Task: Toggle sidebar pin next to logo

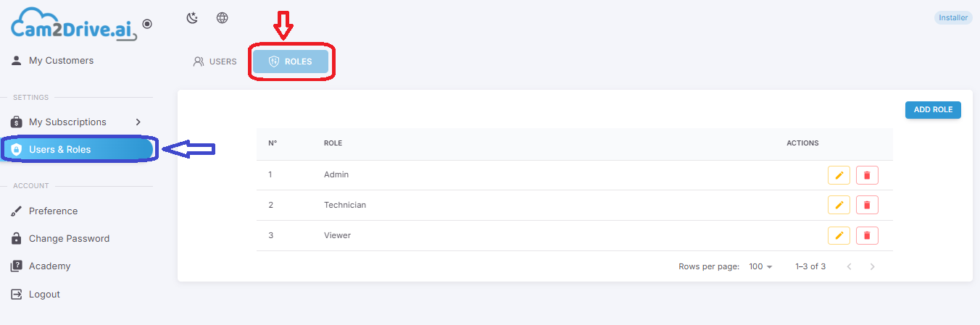Action: [x=147, y=24]
